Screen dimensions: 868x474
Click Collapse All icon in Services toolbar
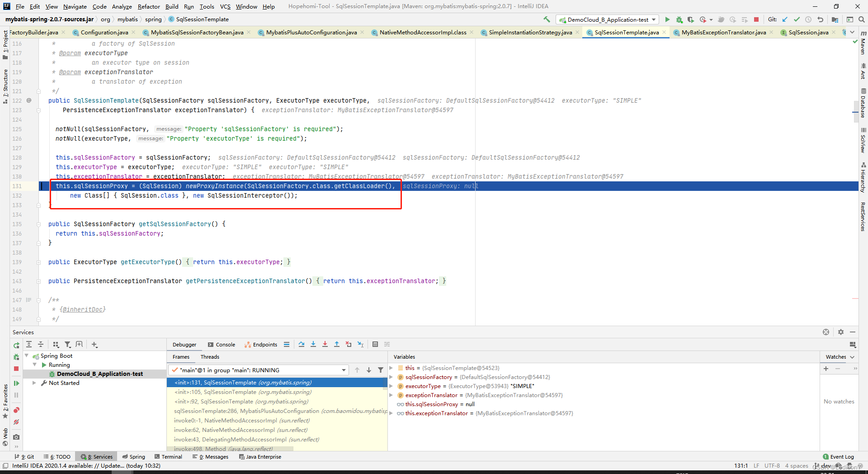point(41,344)
